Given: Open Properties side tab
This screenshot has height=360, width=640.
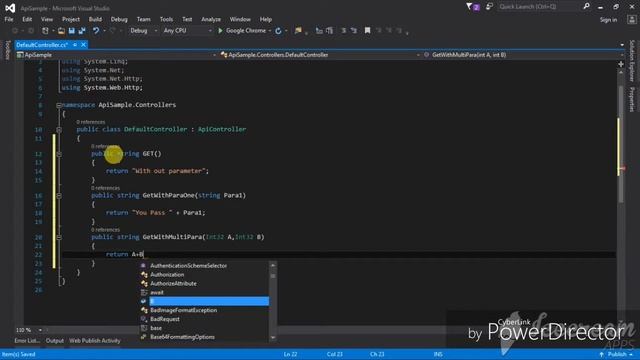Looking at the screenshot, I should pos(631,100).
